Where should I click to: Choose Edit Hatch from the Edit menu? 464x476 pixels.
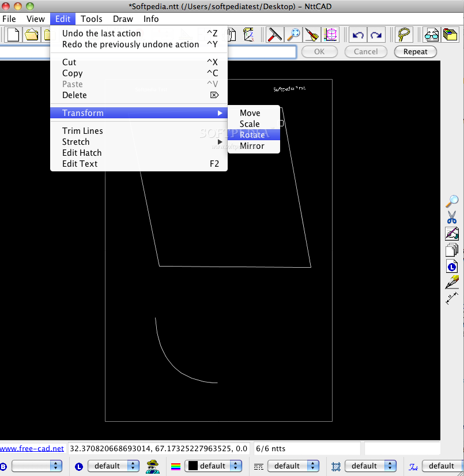click(139, 153)
